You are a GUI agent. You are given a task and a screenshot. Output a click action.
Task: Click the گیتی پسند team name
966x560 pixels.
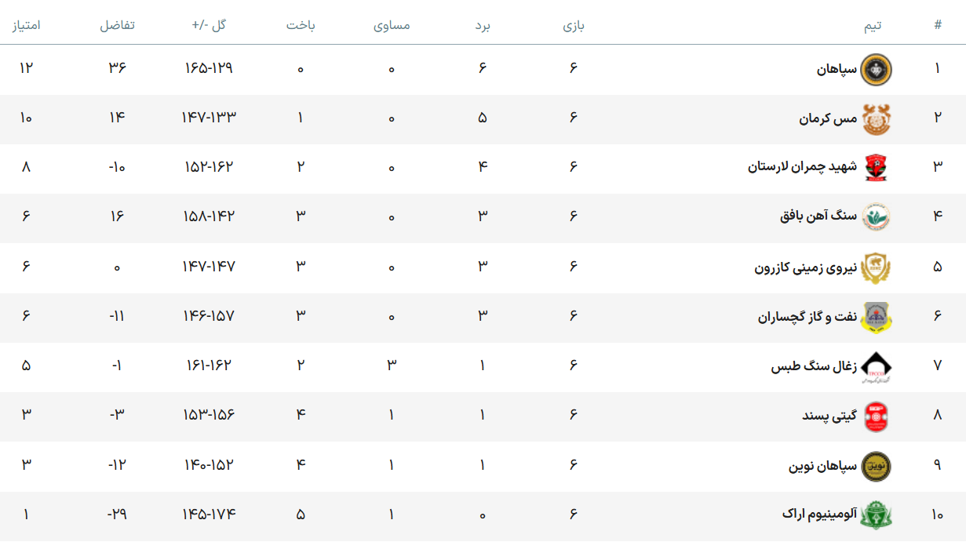[x=829, y=416]
